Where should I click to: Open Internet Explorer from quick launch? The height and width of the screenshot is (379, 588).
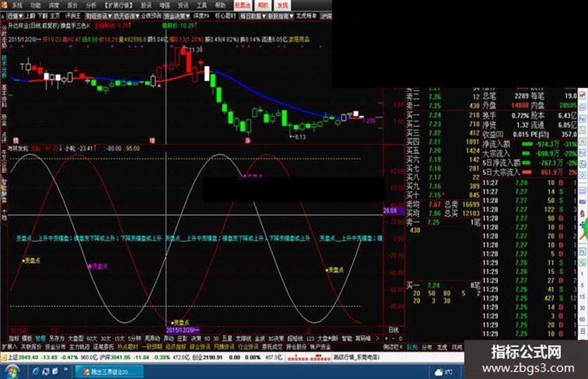pos(35,372)
